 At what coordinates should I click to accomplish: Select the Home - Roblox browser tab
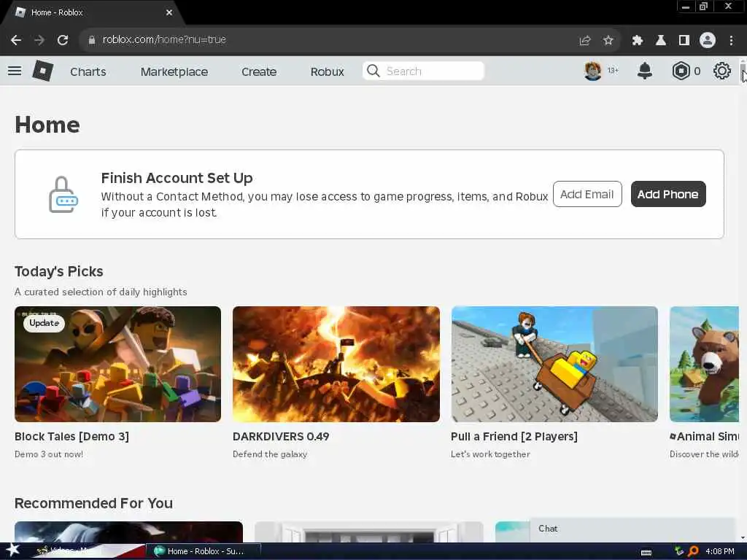point(90,13)
